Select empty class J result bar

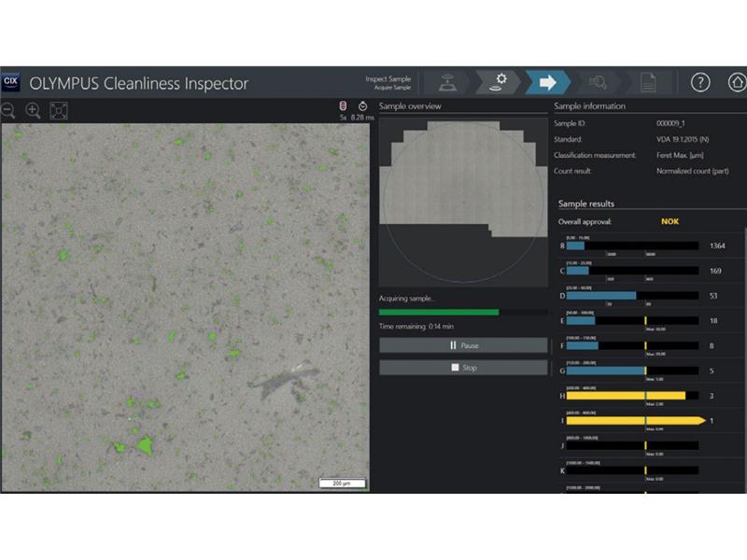(632, 446)
